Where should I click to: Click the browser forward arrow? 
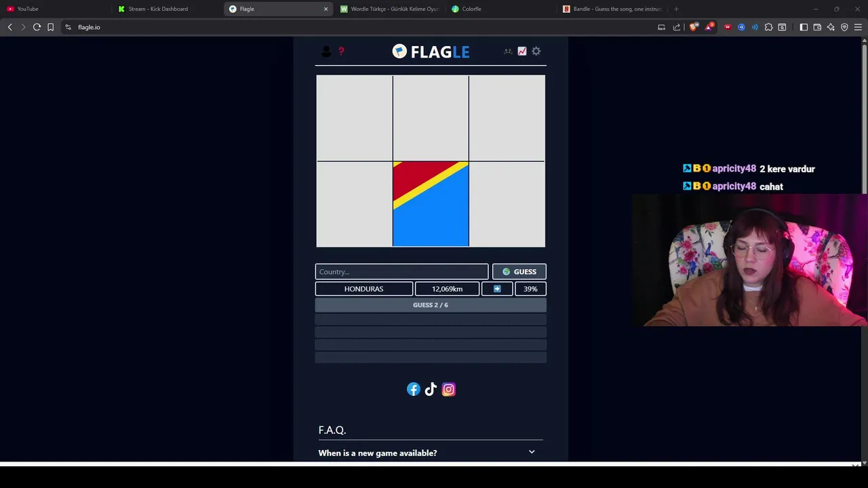(23, 27)
